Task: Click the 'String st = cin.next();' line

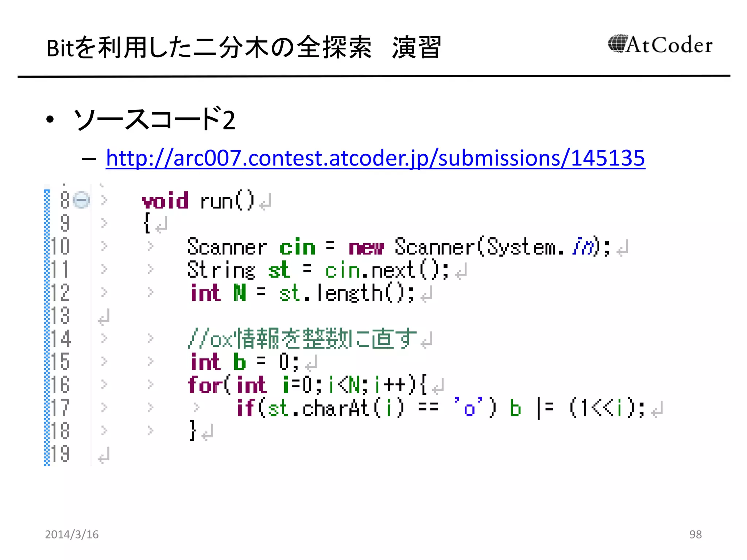Action: [x=318, y=270]
